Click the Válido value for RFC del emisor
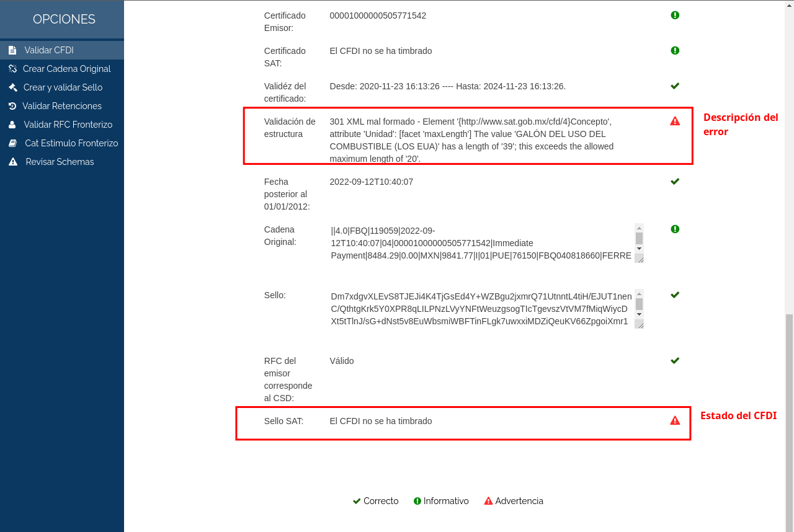794x532 pixels. (x=342, y=361)
